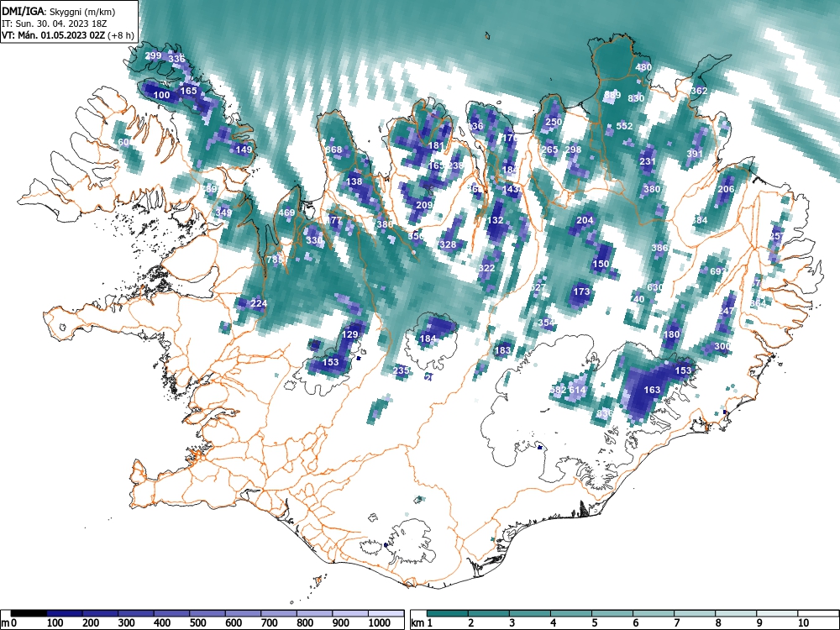Click visibility value 362

[699, 91]
